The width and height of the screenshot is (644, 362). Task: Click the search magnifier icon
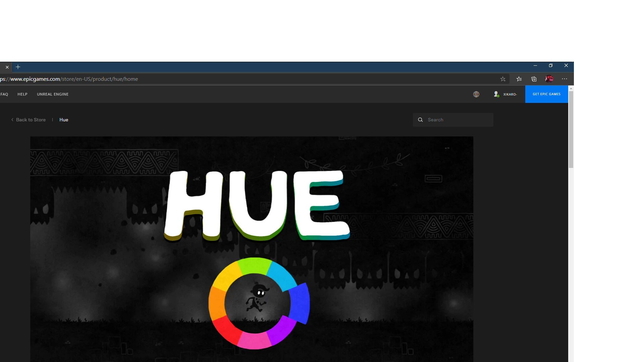click(x=420, y=120)
